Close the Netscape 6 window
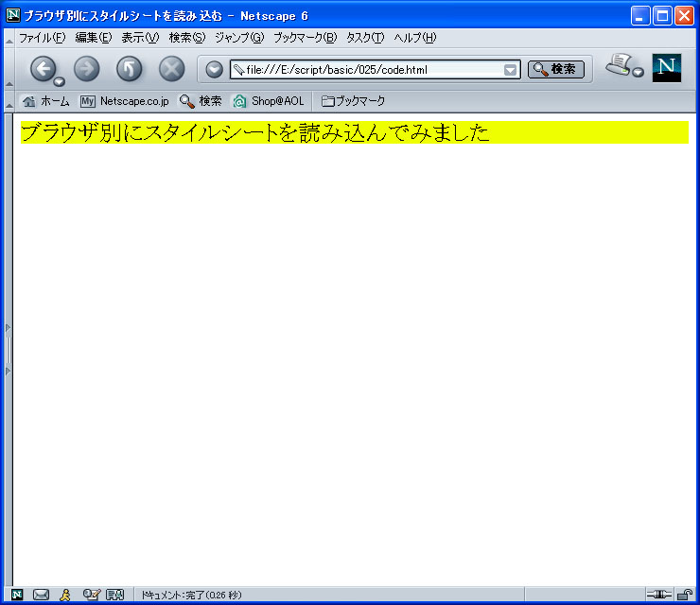700x605 pixels. (x=684, y=16)
